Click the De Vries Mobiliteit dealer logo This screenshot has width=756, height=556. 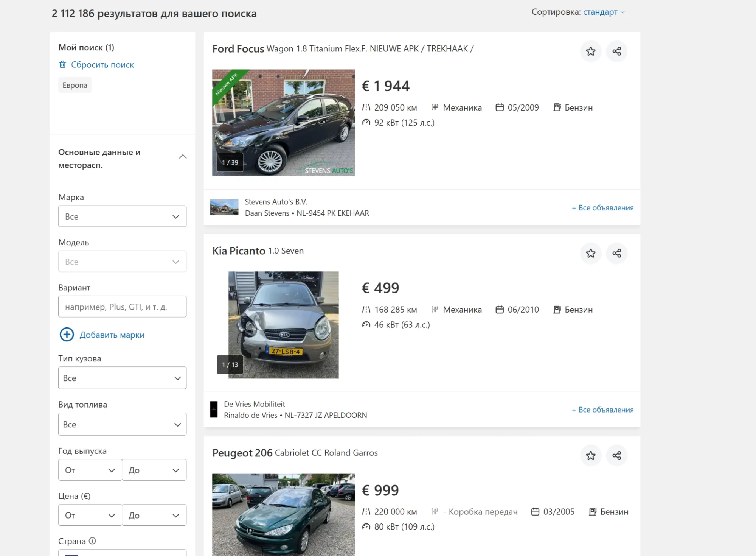pos(214,410)
